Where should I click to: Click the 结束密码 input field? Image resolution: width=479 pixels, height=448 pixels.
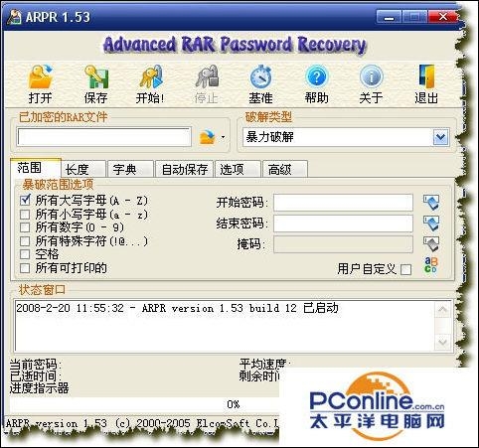343,224
